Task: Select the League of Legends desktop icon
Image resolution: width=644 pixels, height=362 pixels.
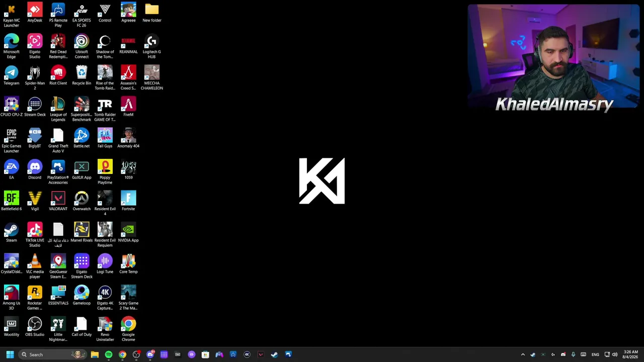Action: click(58, 110)
